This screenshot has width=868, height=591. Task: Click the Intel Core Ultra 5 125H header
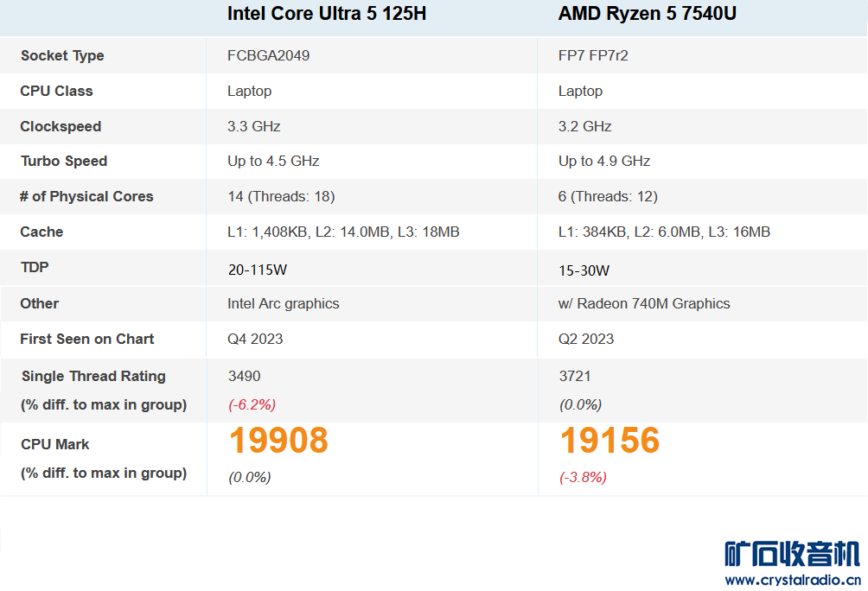pos(327,14)
